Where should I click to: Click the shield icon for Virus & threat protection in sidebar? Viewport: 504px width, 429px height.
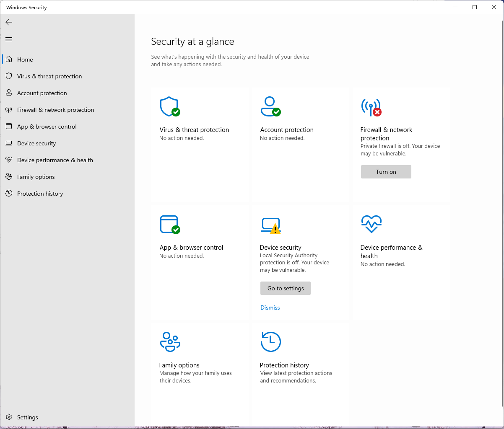point(9,76)
